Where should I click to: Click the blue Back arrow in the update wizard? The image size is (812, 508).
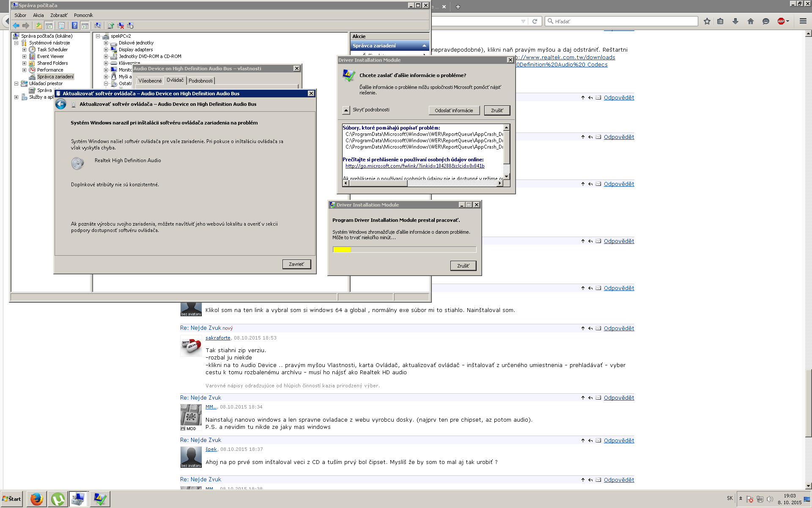click(x=61, y=104)
